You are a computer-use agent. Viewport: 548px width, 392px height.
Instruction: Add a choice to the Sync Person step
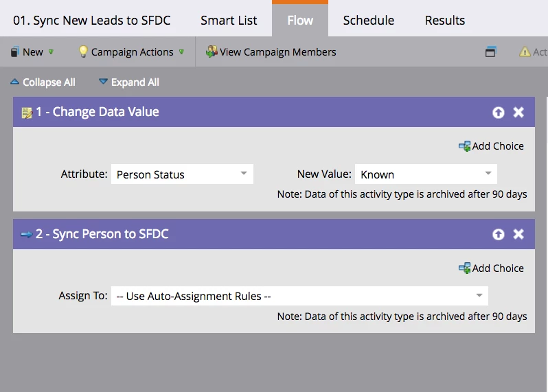pos(491,268)
